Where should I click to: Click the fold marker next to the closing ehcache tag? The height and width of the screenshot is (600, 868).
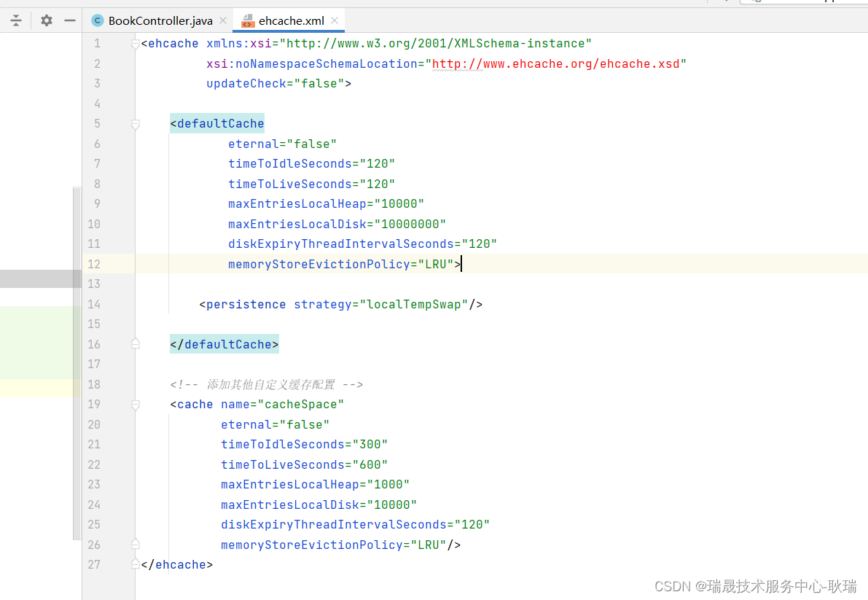[135, 564]
